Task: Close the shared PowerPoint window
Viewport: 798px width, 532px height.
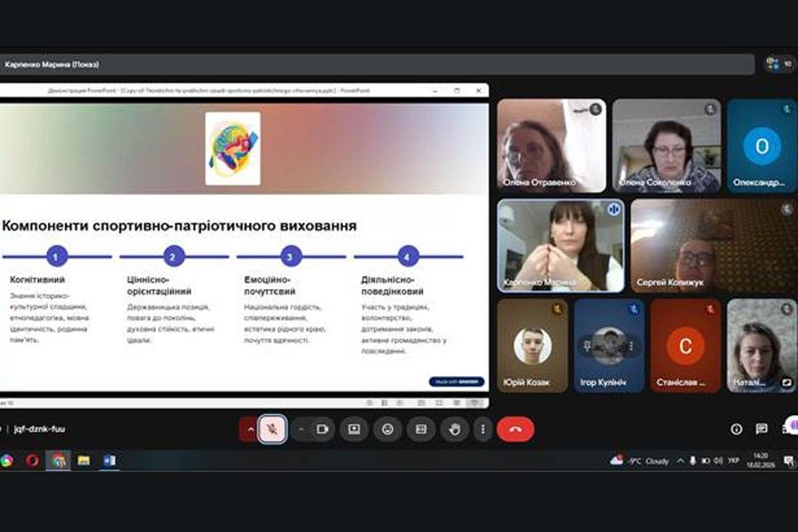Action: (479, 90)
